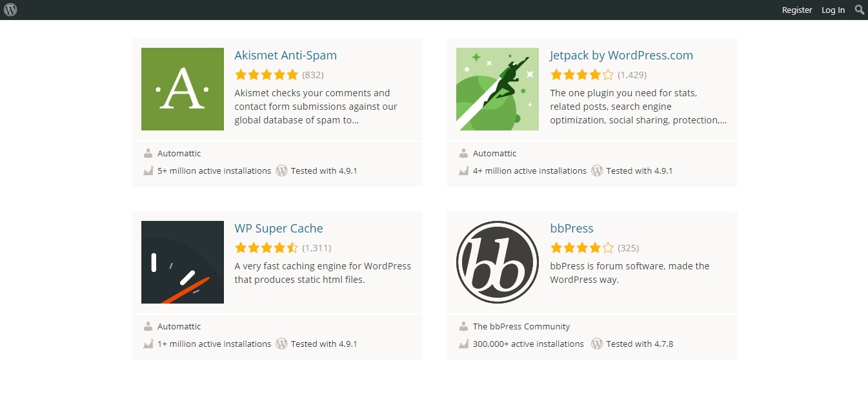Click the Akismet five-star rating
Viewport: 868px width, 394px height.
(x=267, y=74)
